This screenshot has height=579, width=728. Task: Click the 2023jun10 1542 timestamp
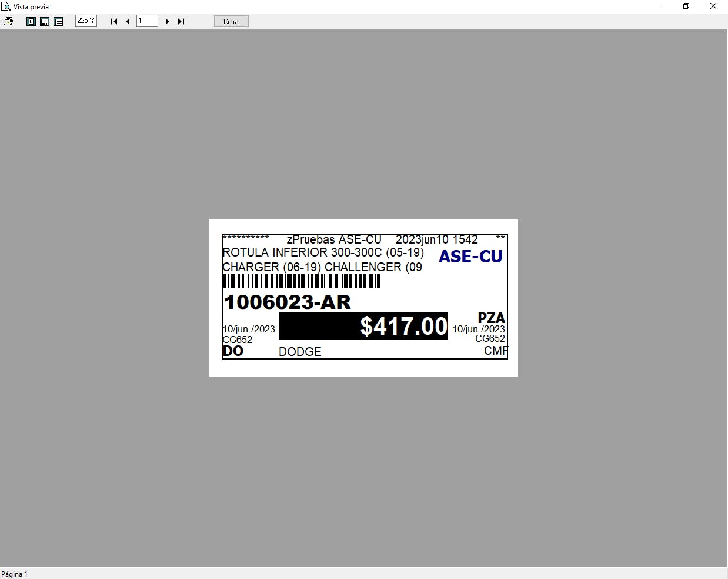pos(437,239)
